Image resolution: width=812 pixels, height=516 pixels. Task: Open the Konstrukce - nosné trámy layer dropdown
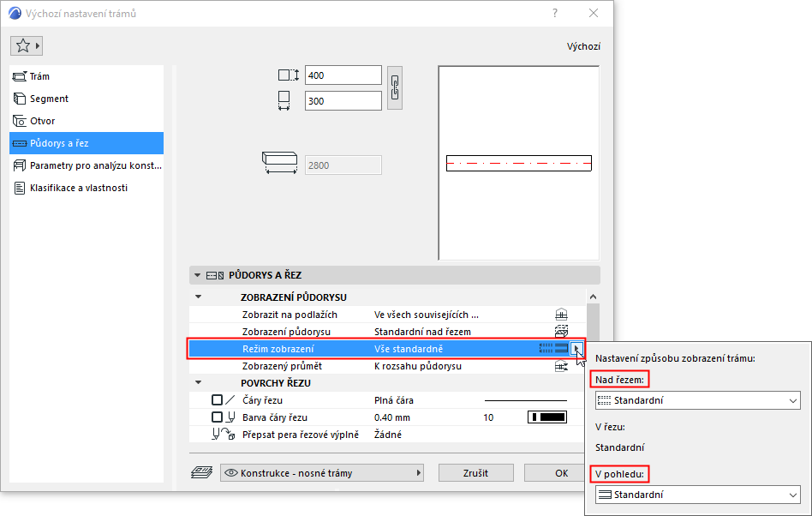[322, 473]
